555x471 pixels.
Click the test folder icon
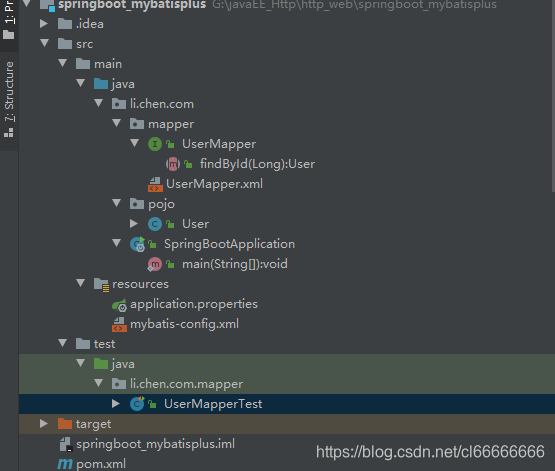point(83,344)
